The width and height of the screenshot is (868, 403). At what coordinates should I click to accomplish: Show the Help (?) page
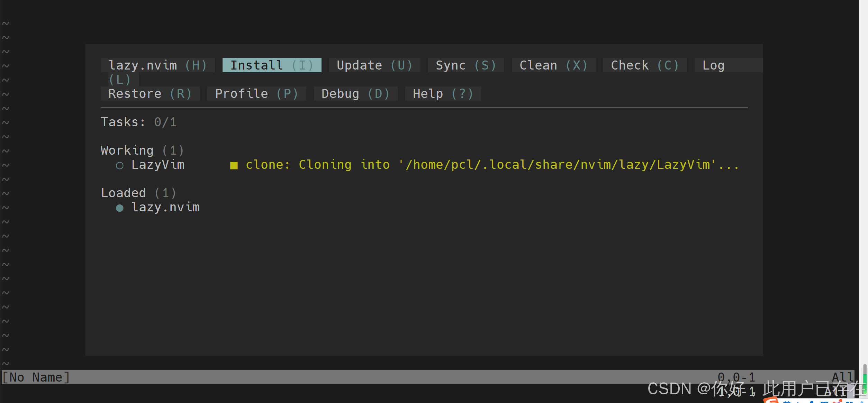coord(443,94)
